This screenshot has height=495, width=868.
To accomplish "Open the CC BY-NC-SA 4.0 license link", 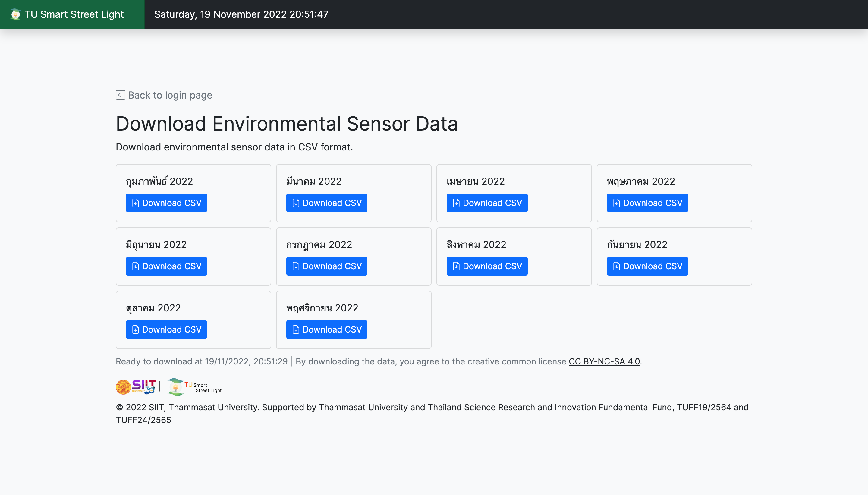I will 604,361.
